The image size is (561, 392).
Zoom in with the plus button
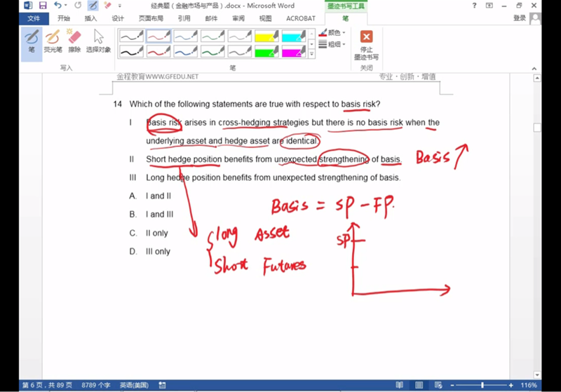(511, 385)
